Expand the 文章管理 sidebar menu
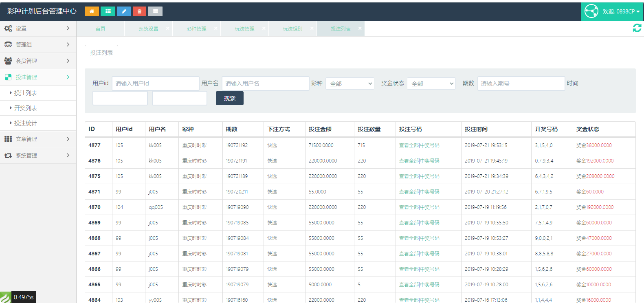 pos(38,139)
